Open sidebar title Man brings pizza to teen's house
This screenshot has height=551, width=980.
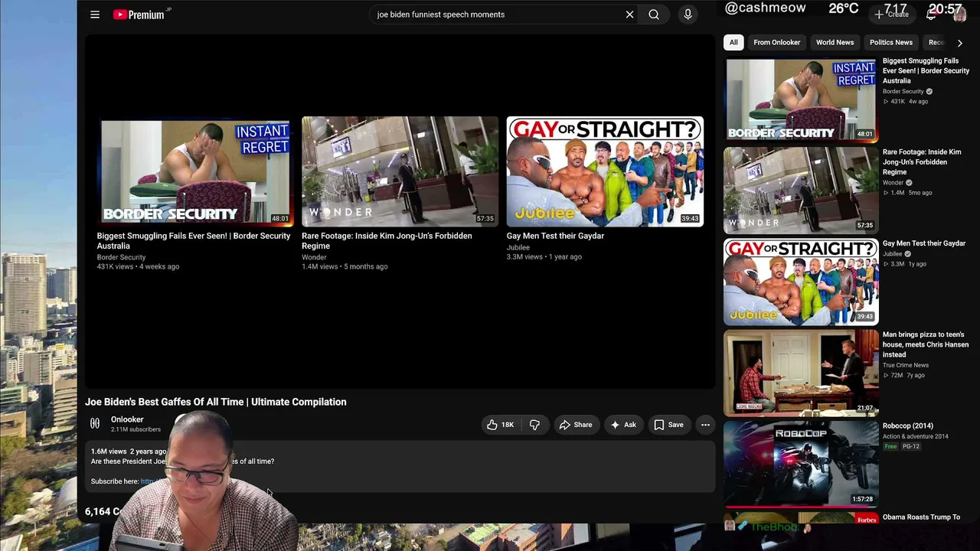coord(925,344)
